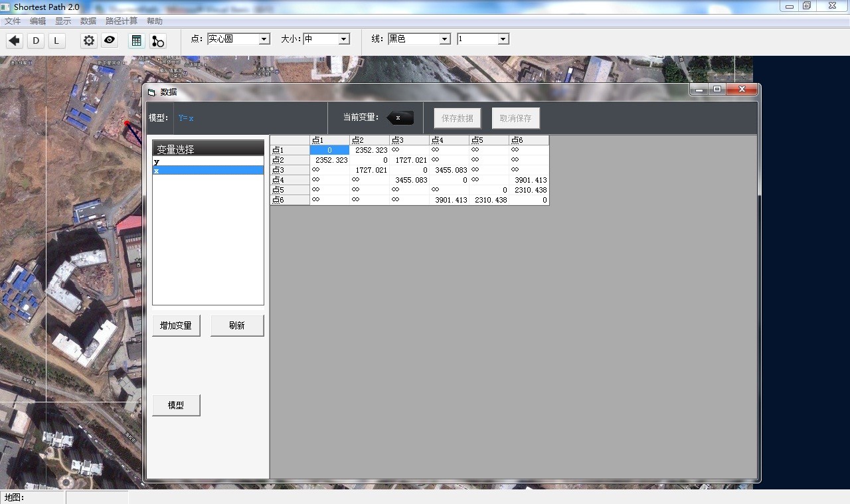
Task: Click the model formula Y=x
Action: (186, 118)
